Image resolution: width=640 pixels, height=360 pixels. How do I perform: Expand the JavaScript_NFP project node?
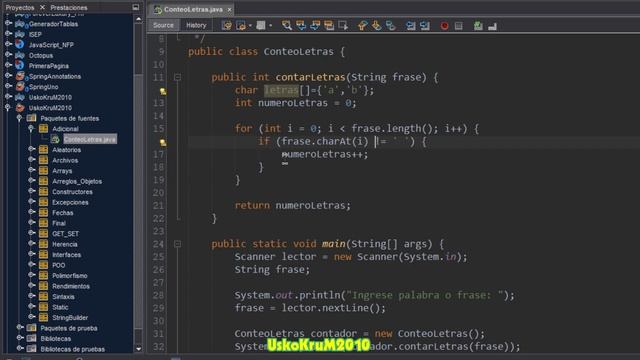click(8, 44)
